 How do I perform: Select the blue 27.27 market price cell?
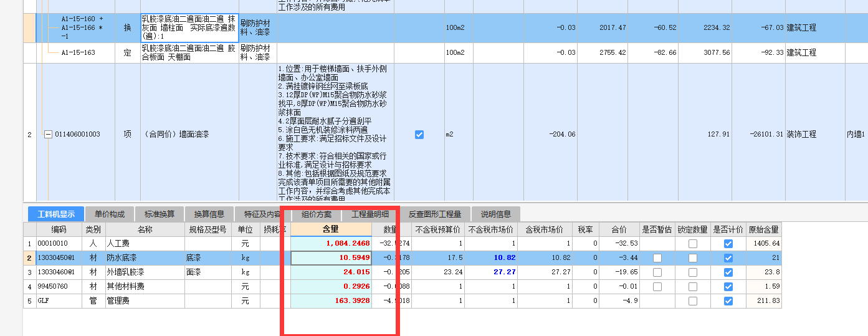[x=491, y=272]
